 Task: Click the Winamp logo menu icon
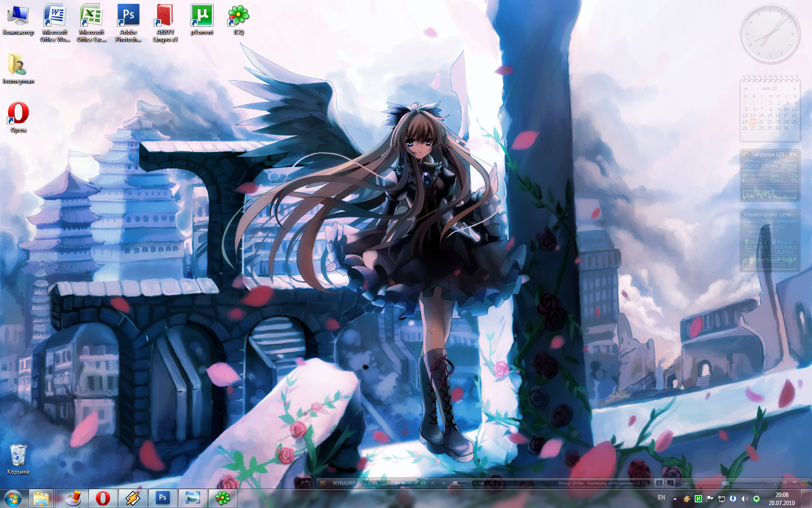(x=322, y=483)
